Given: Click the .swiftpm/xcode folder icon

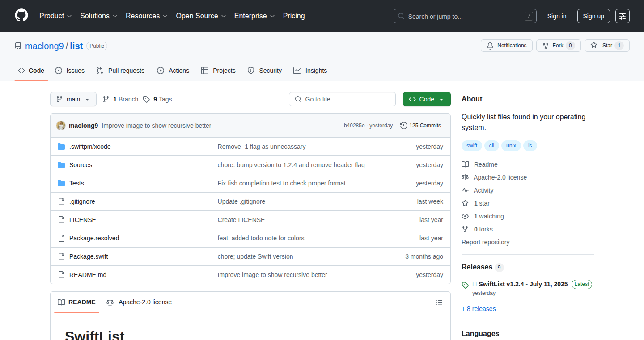Looking at the screenshot, I should coord(61,147).
